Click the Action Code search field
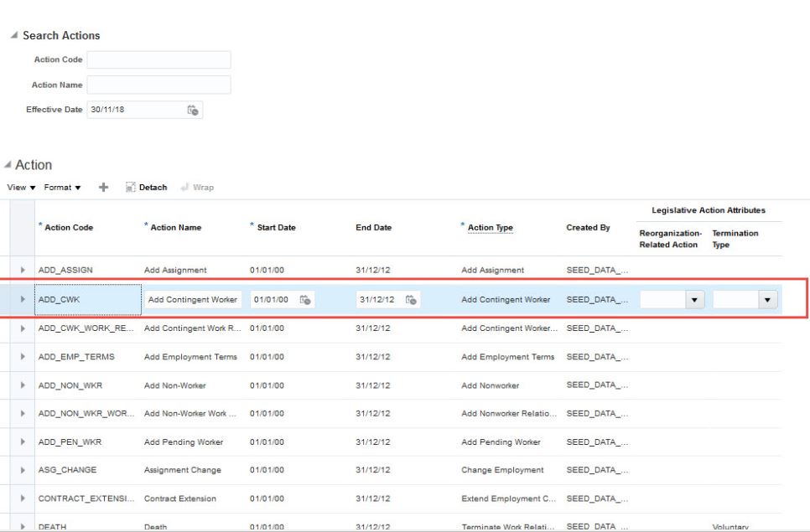Screen dimensions: 810x532 coord(159,59)
